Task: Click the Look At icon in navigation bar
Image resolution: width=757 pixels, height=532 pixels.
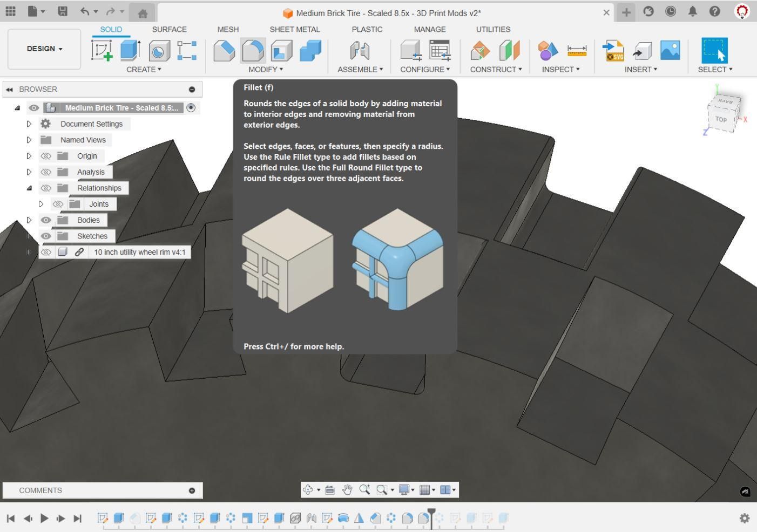Action: point(330,490)
